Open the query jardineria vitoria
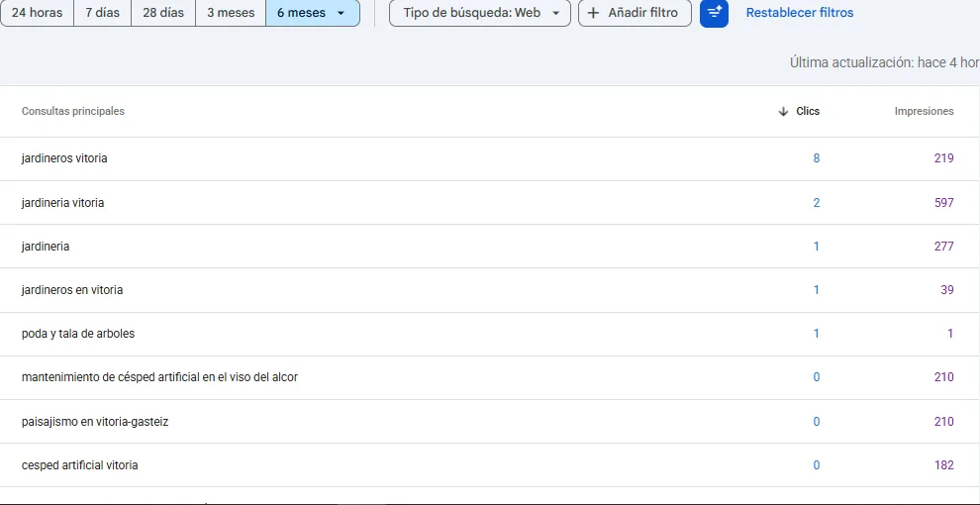The image size is (980, 505). point(62,203)
